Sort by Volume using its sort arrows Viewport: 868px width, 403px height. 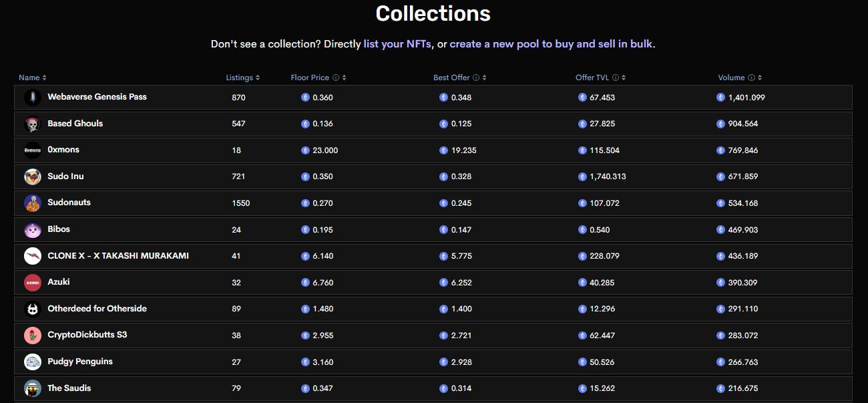(760, 78)
